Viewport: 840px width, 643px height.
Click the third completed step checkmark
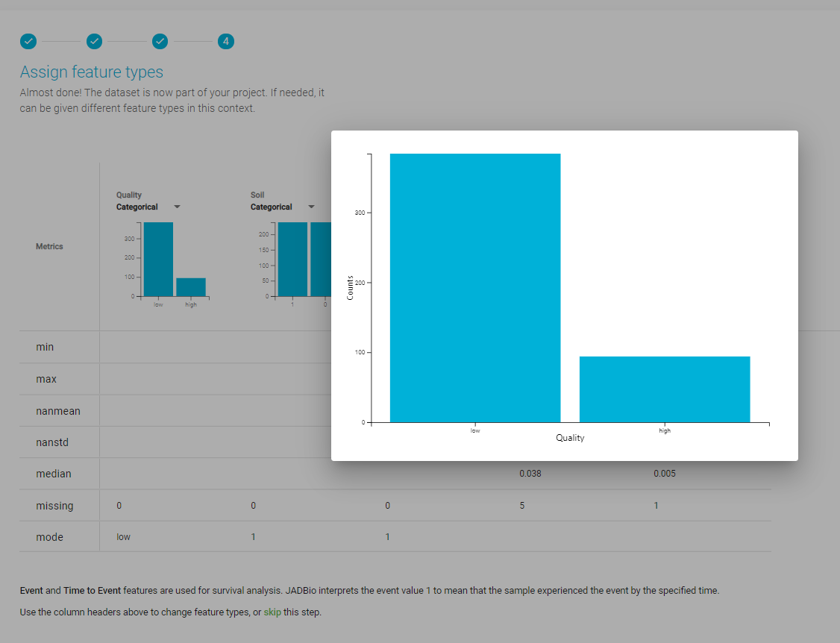pyautogui.click(x=160, y=41)
